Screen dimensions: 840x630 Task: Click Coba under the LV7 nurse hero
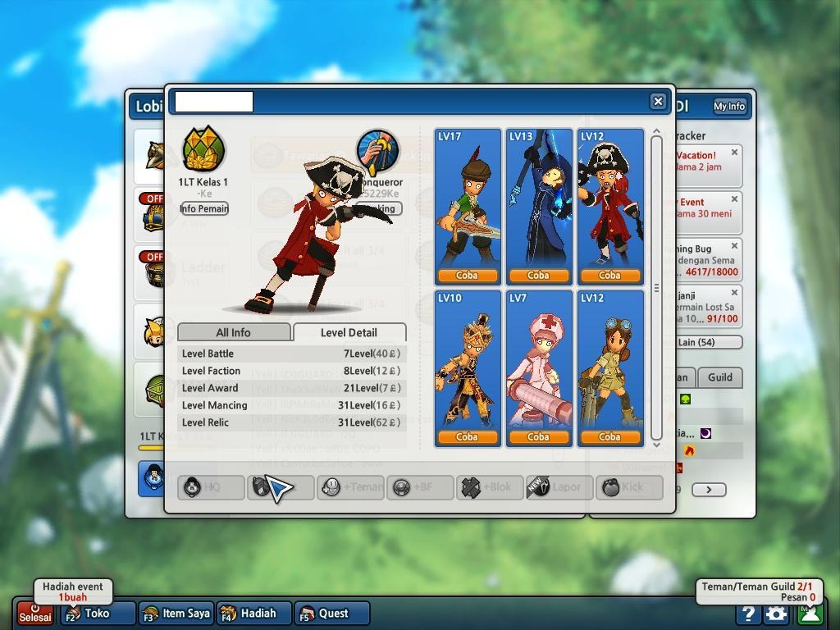[x=538, y=437]
